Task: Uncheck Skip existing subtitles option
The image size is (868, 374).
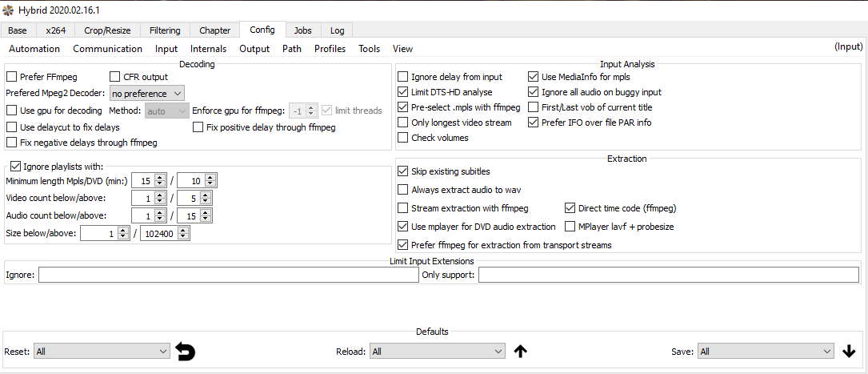Action: pyautogui.click(x=403, y=171)
